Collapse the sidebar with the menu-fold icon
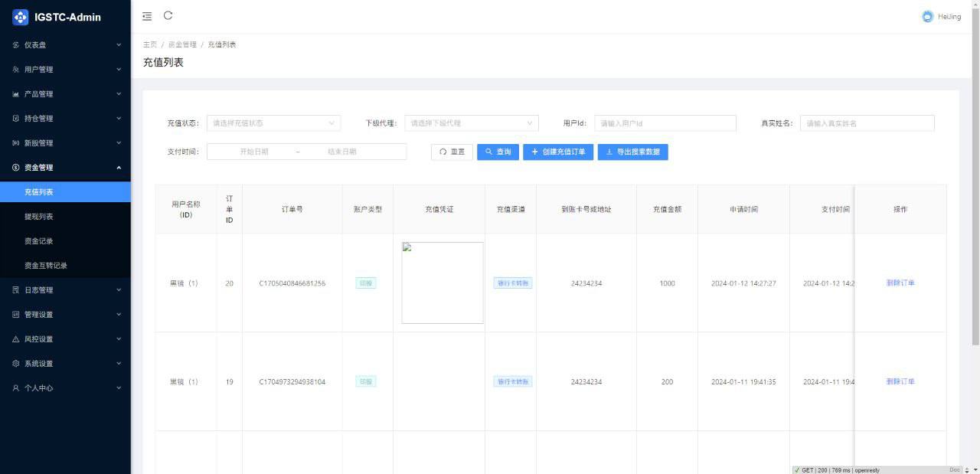This screenshot has width=980, height=474. pyautogui.click(x=147, y=16)
